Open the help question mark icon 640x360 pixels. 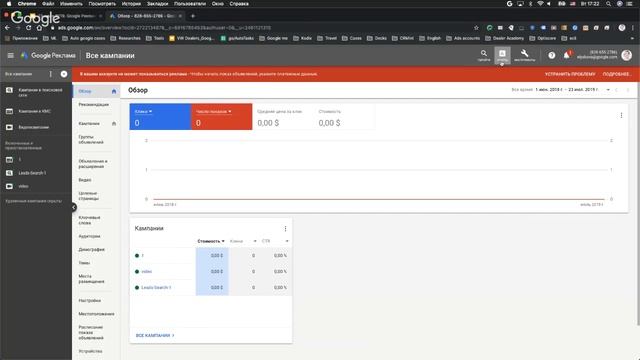(x=551, y=55)
